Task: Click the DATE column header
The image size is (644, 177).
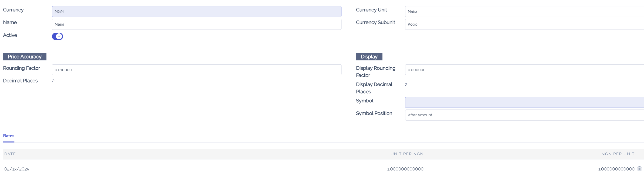Action: point(10,154)
